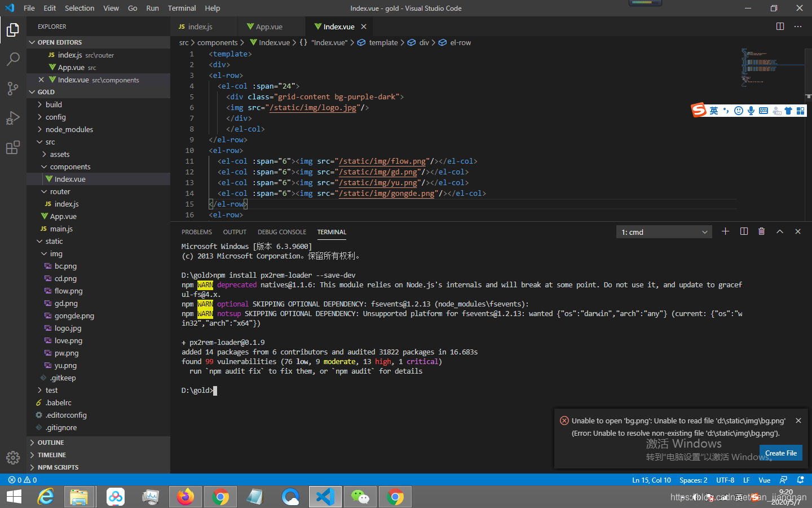Open the Manage gear menu
Viewport: 812px width, 508px height.
coord(13,458)
